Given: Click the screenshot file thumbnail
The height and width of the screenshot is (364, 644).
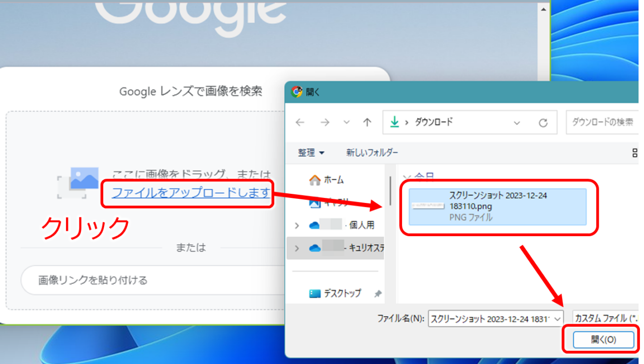Looking at the screenshot, I should pos(427,206).
